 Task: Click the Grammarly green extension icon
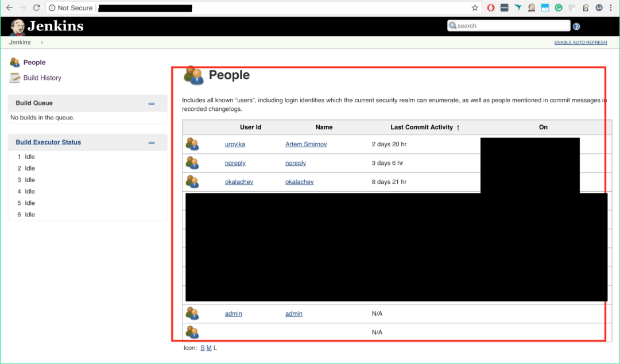click(559, 7)
